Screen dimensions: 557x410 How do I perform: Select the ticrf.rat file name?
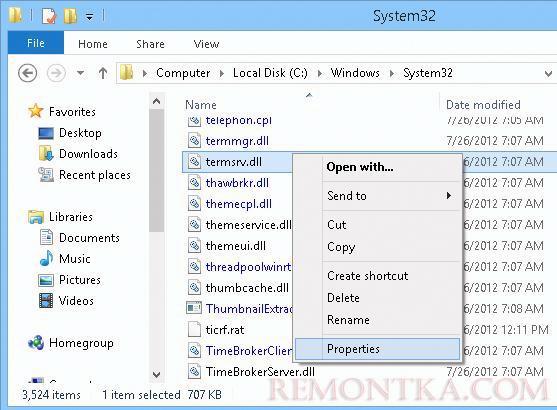pyautogui.click(x=225, y=330)
